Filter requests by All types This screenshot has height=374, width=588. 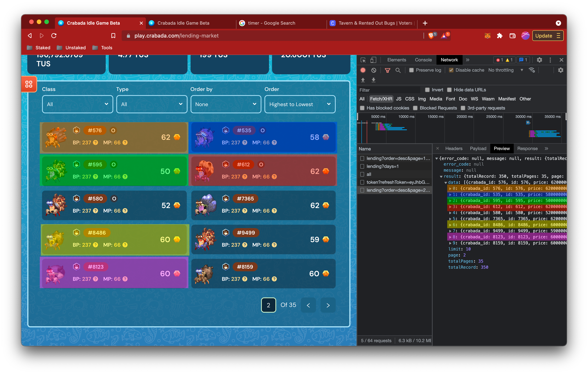click(362, 99)
